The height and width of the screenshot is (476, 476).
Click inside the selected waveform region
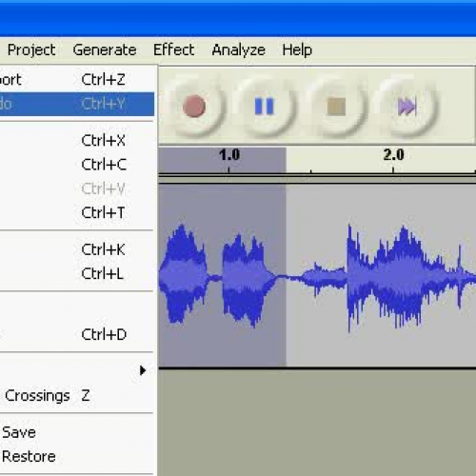coord(222,275)
